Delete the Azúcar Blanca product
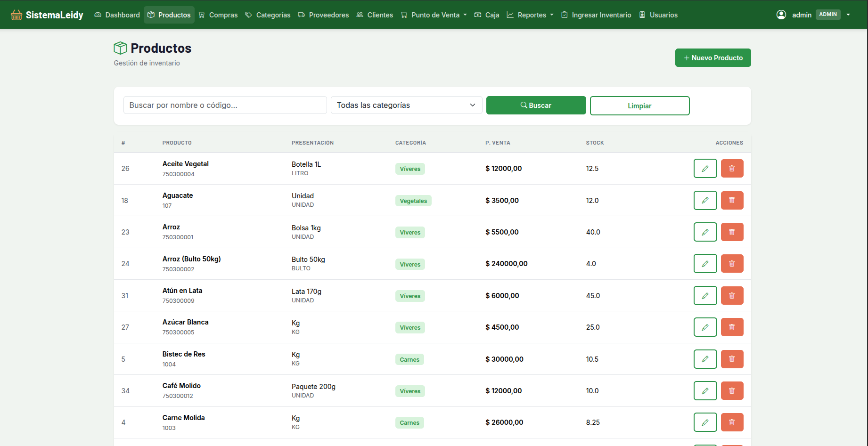 click(x=732, y=327)
